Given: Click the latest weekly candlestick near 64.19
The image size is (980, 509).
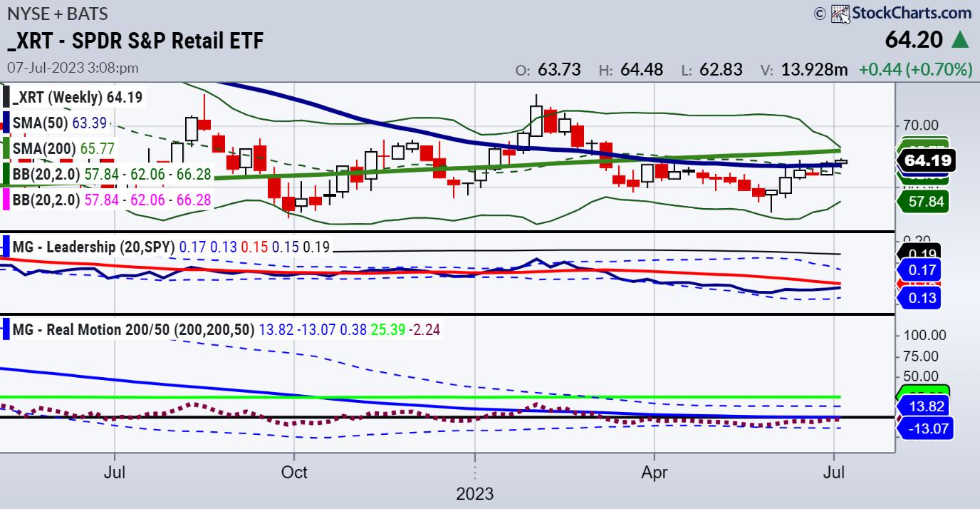Looking at the screenshot, I should coord(840,162).
